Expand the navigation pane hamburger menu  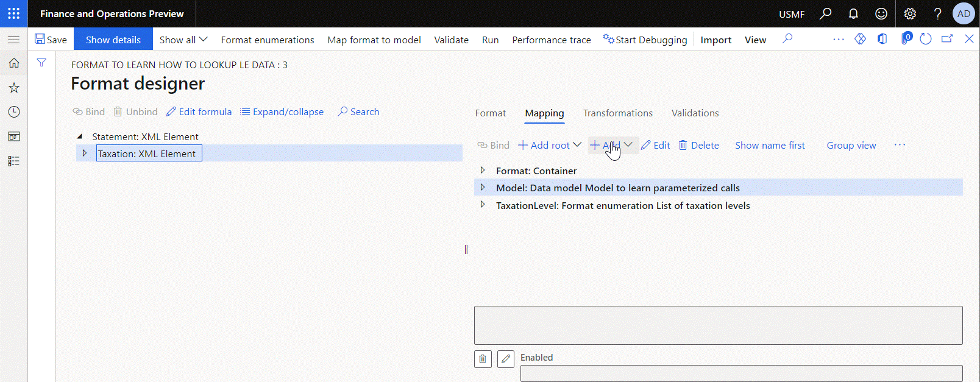[13, 40]
